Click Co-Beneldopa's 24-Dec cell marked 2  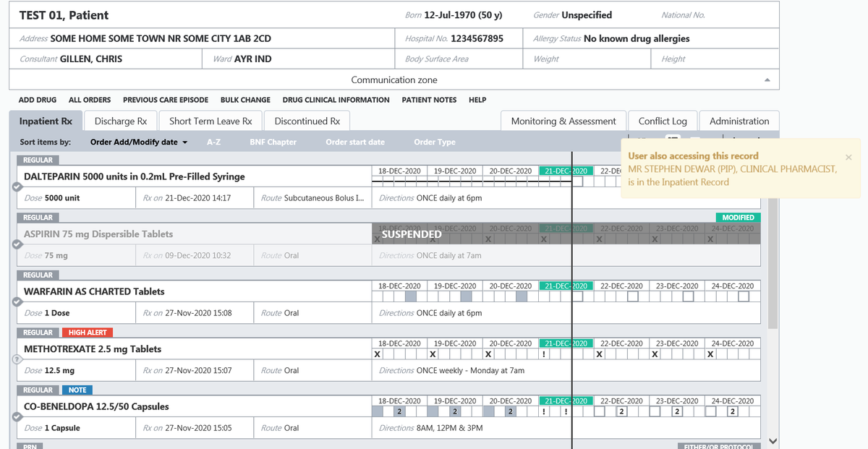733,411
